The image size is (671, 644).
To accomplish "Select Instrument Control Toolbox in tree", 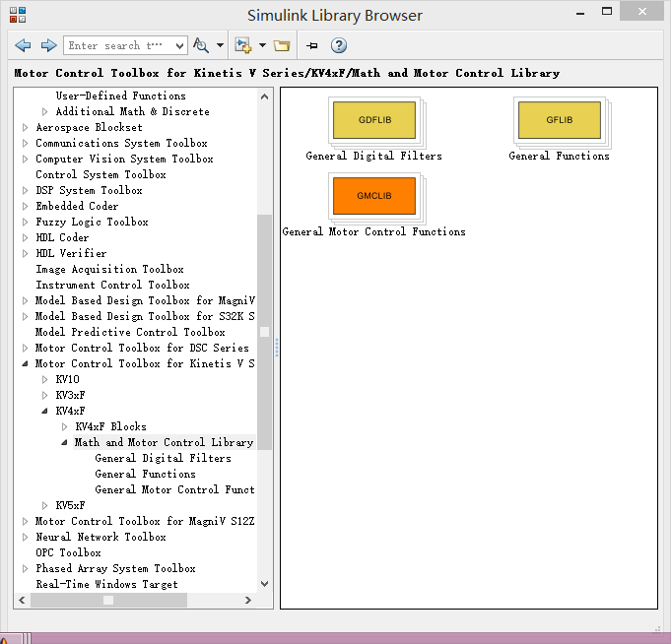I will pyautogui.click(x=112, y=285).
